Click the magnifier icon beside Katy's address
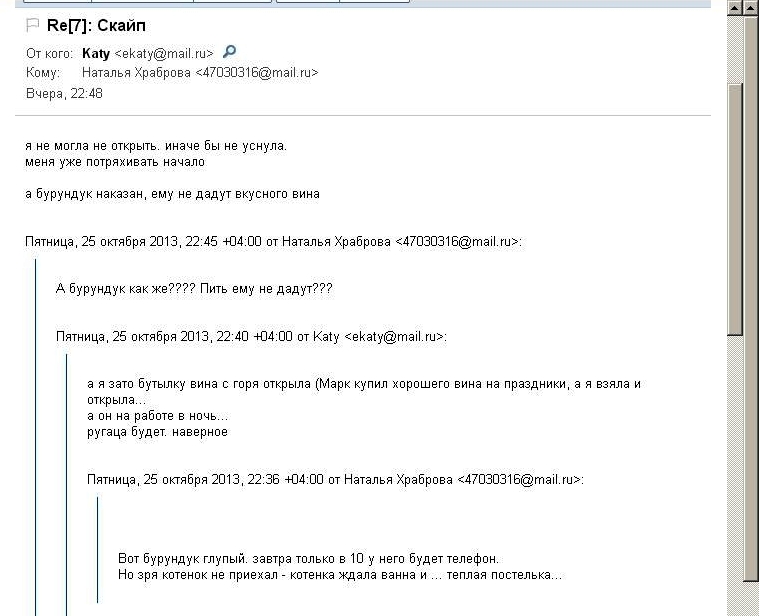The image size is (759, 616). [229, 51]
